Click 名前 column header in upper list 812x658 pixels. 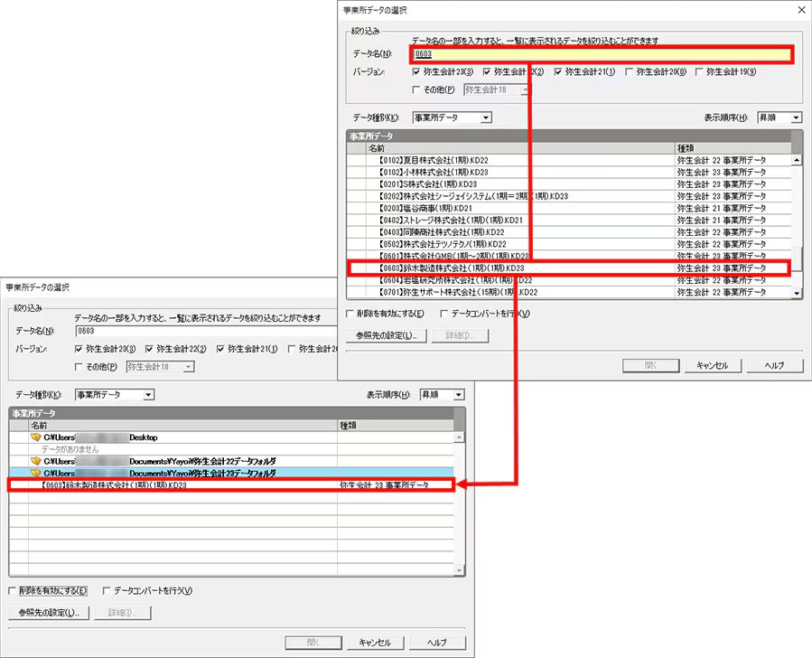(520, 148)
